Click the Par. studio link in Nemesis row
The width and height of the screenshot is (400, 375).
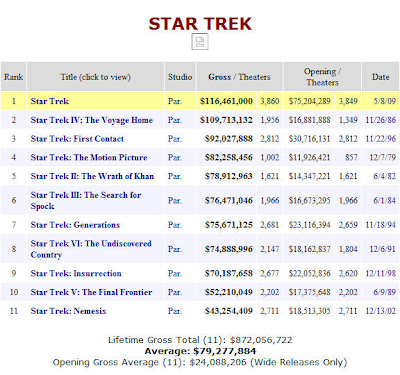175,311
